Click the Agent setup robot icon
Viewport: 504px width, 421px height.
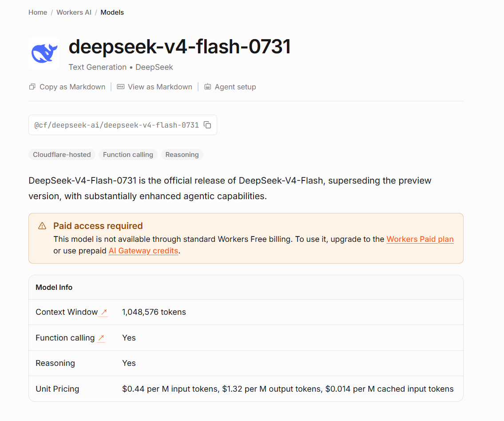208,87
